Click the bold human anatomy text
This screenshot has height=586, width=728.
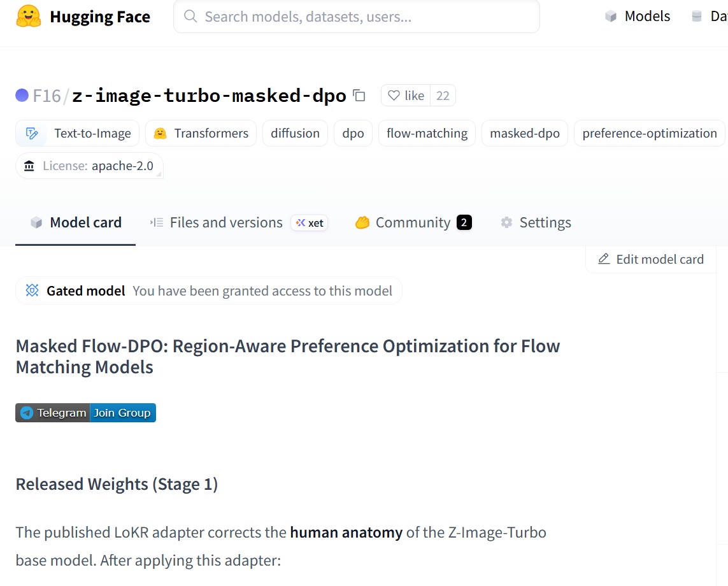click(x=346, y=532)
